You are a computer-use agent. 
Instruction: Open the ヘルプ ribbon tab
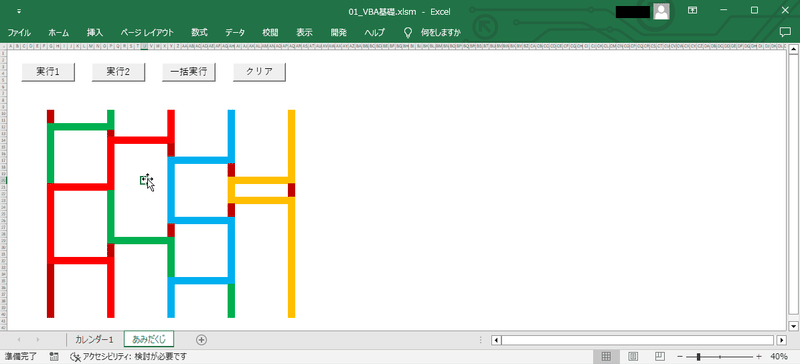(x=374, y=33)
